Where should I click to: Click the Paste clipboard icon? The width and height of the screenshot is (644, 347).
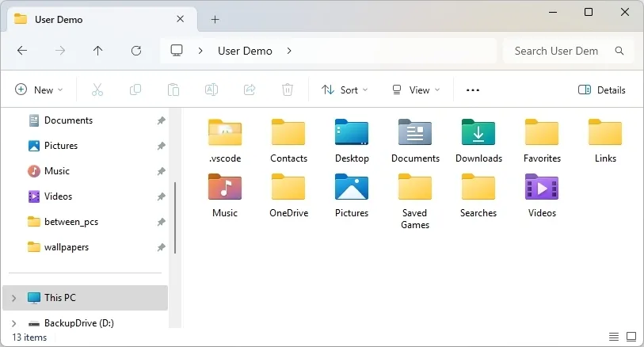pyautogui.click(x=173, y=90)
